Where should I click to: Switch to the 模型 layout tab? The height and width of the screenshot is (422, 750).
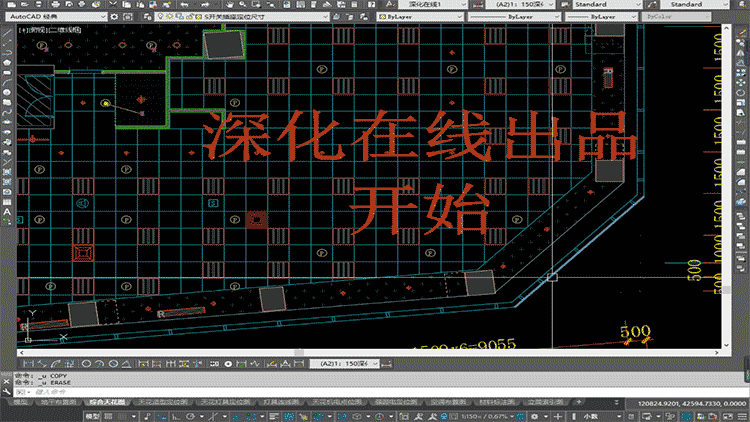click(20, 402)
